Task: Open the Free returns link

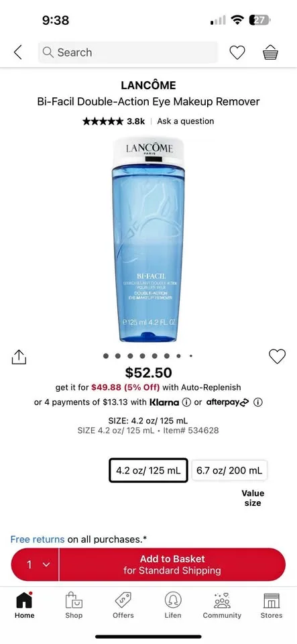Action: tap(38, 539)
